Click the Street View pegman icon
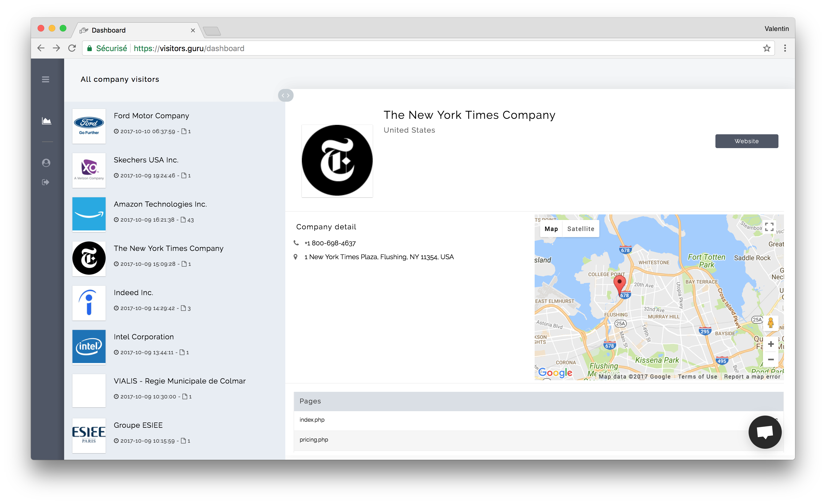This screenshot has height=504, width=826. click(x=771, y=323)
